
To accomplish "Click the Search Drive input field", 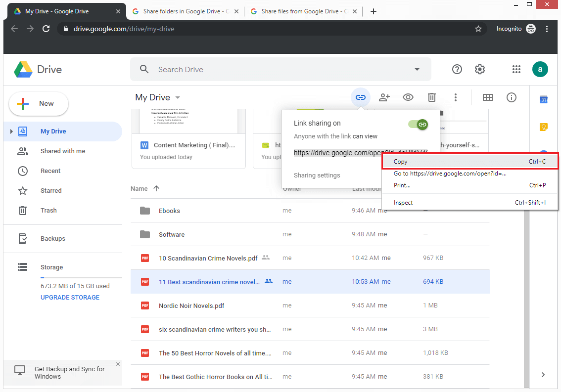I will pos(281,69).
